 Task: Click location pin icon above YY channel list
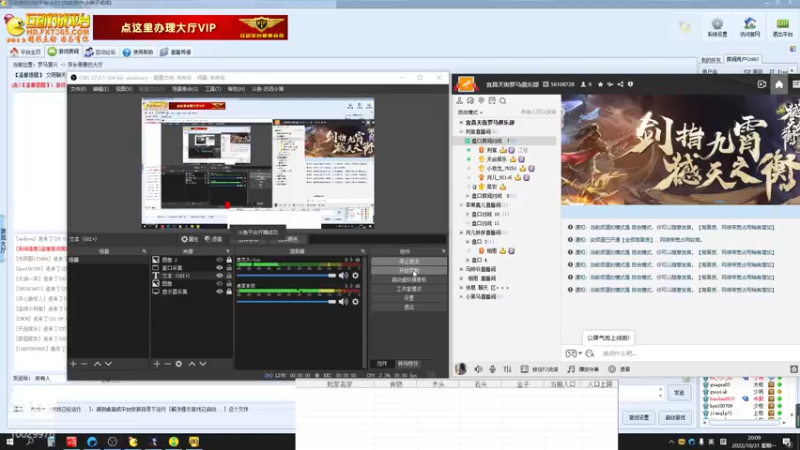[x=481, y=101]
